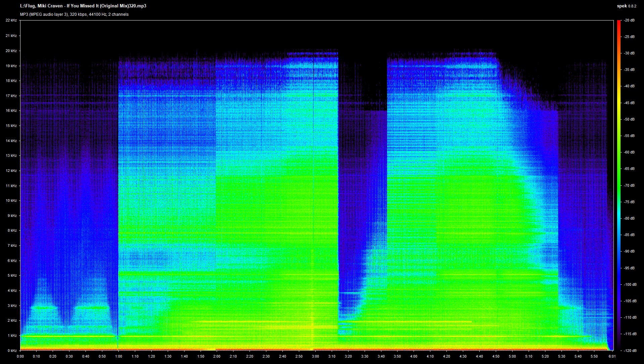Viewport: 644px width, 364px height.
Task: Click the MP3 codec description line
Action: (44, 14)
